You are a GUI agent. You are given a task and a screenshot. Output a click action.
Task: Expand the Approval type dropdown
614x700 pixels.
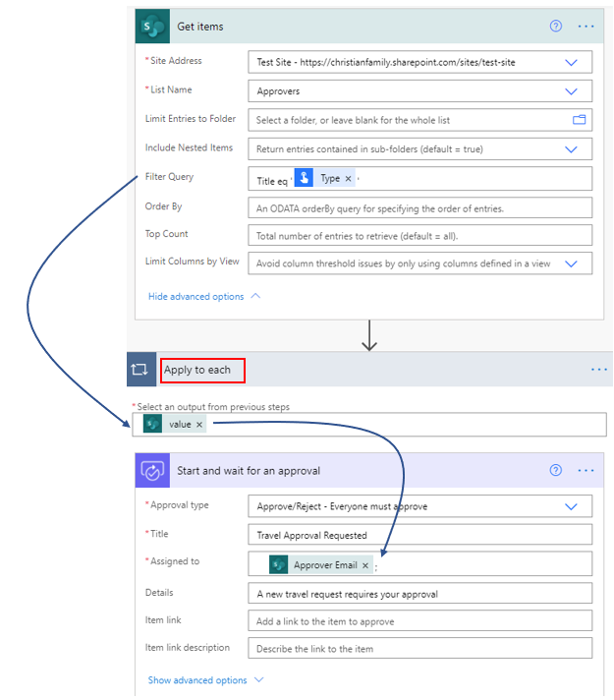[571, 506]
